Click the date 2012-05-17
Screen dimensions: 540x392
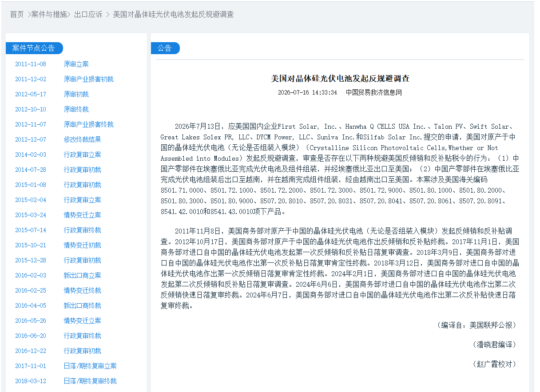tap(31, 94)
